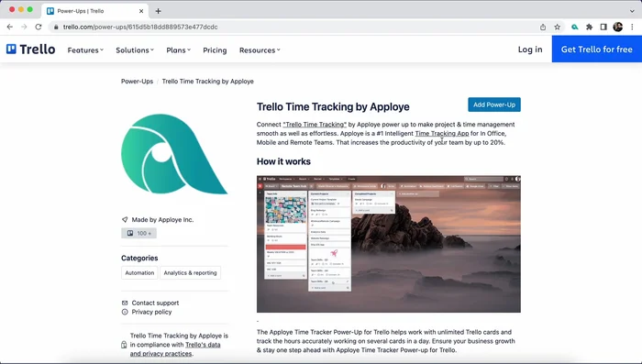The height and width of the screenshot is (364, 642).
Task: Open the Time Tracking App link
Action: click(442, 134)
